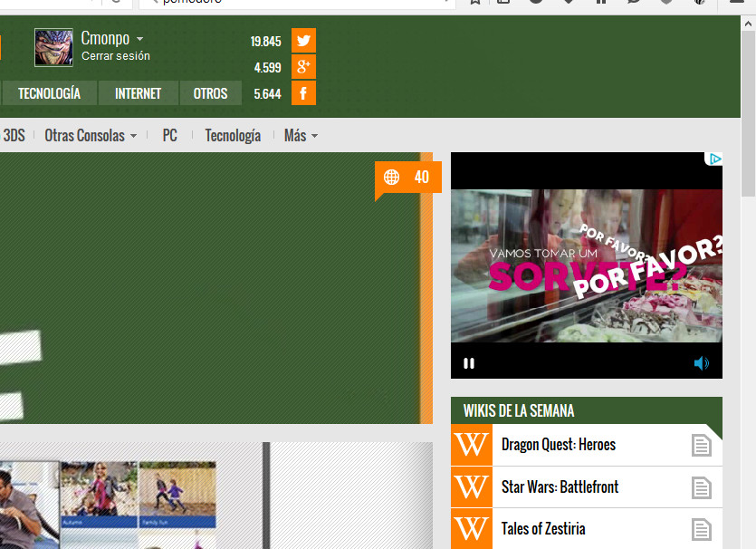Click the Facebook count 5.644

point(268,93)
